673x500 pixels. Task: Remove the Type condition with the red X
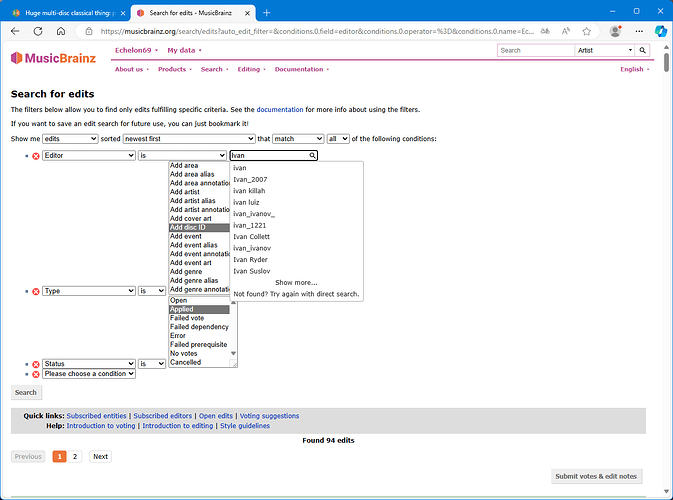coord(36,292)
